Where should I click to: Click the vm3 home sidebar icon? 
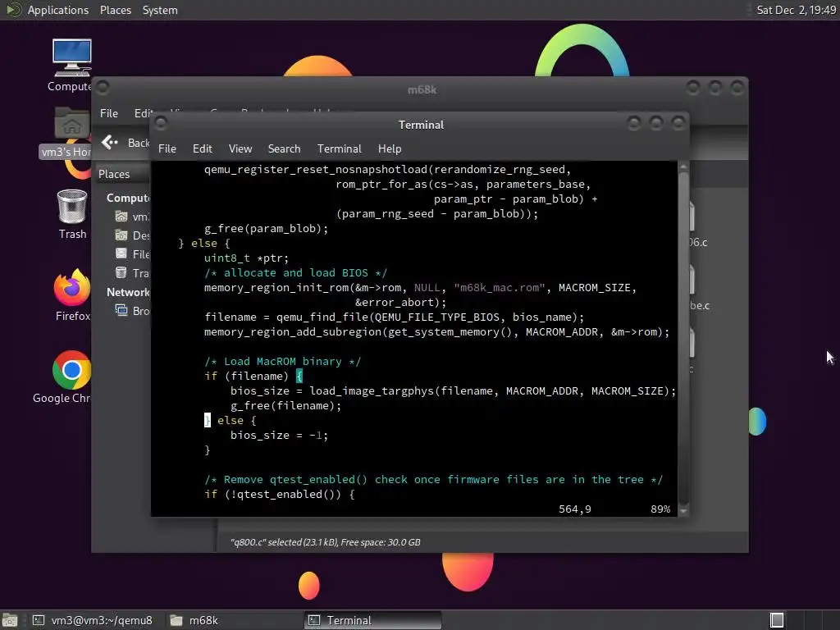pyautogui.click(x=121, y=217)
